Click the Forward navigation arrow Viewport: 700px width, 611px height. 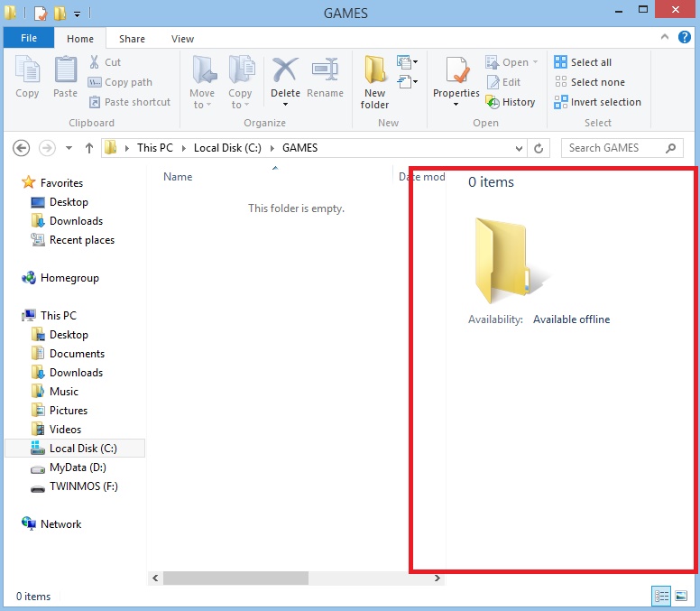(47, 148)
